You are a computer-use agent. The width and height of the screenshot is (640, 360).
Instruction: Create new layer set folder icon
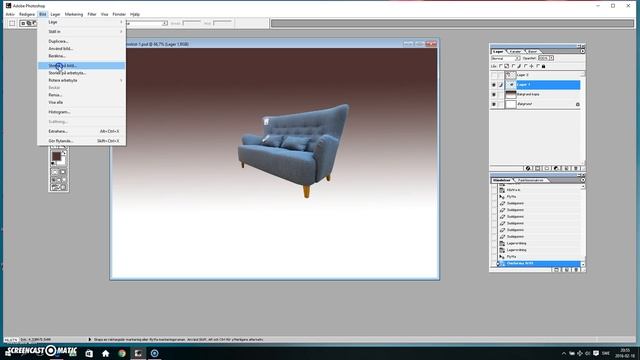[547, 168]
